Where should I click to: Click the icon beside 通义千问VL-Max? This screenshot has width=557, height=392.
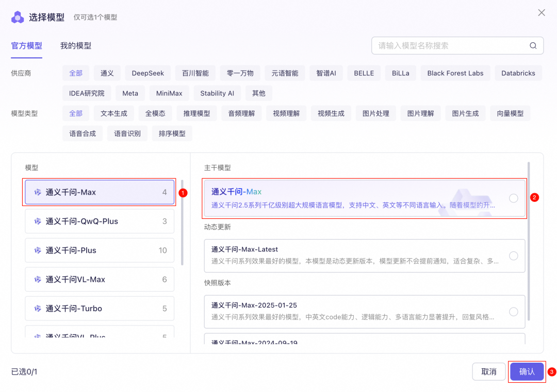pos(38,279)
